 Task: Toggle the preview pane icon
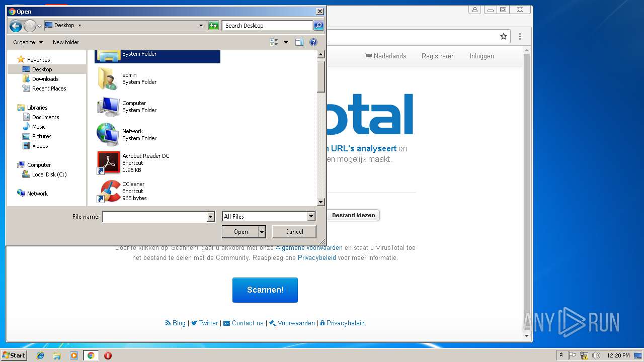click(x=299, y=42)
